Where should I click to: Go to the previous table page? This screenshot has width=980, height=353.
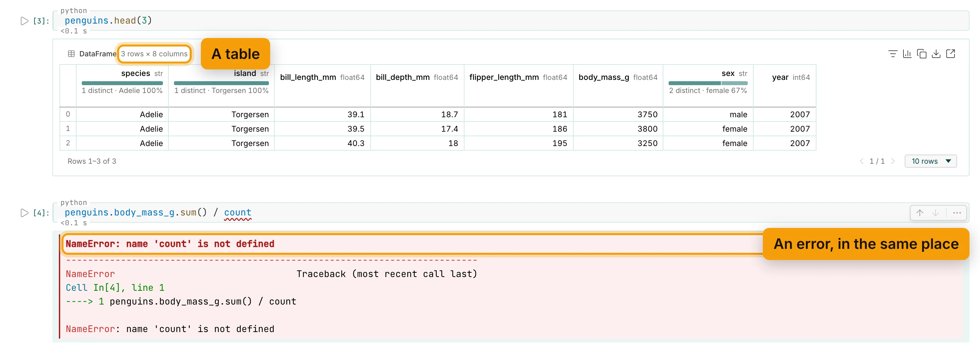861,161
